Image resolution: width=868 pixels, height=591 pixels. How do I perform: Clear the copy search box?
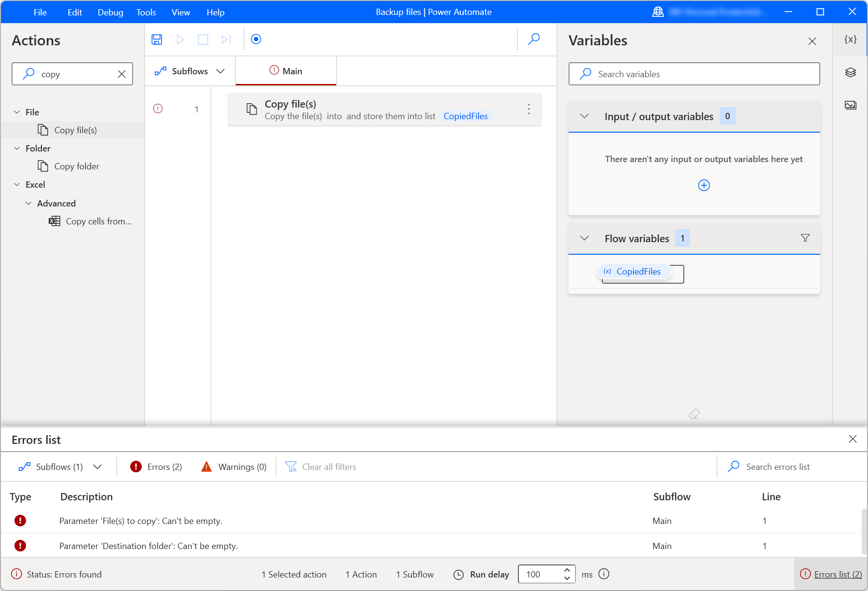(x=121, y=74)
